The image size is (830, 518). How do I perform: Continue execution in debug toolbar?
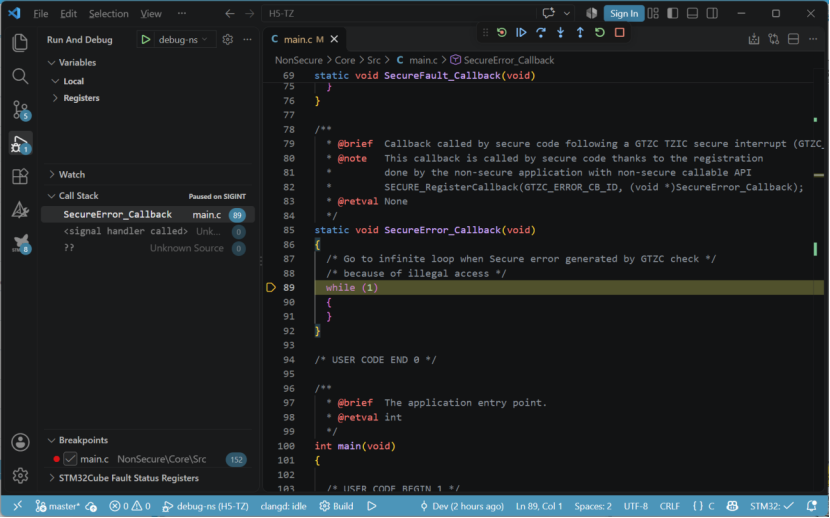click(521, 32)
